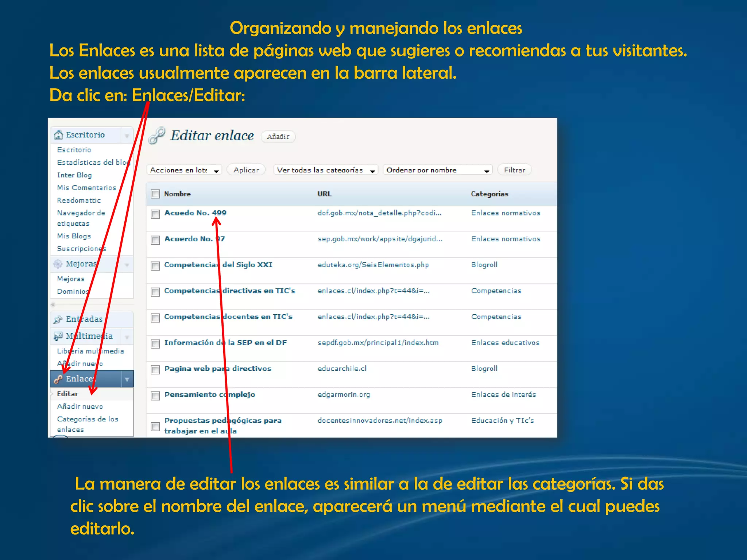Open Navegador de etiquetas
The height and width of the screenshot is (560, 747).
pyautogui.click(x=81, y=218)
